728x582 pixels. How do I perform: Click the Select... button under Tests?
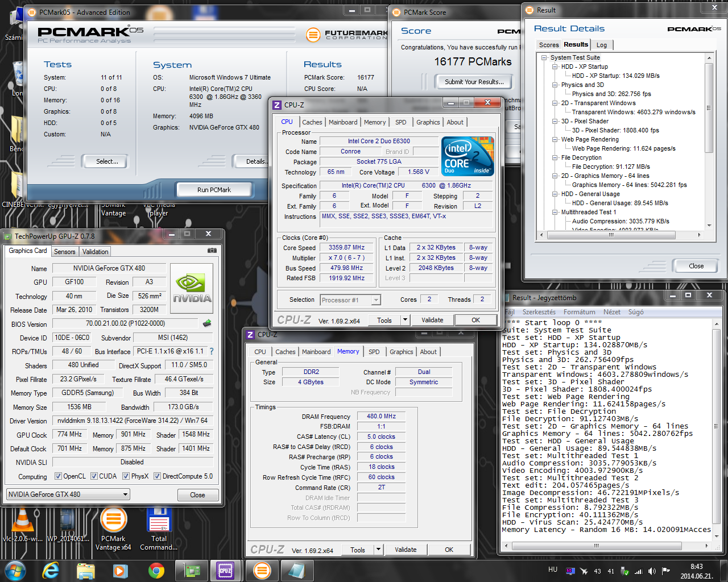pos(107,161)
